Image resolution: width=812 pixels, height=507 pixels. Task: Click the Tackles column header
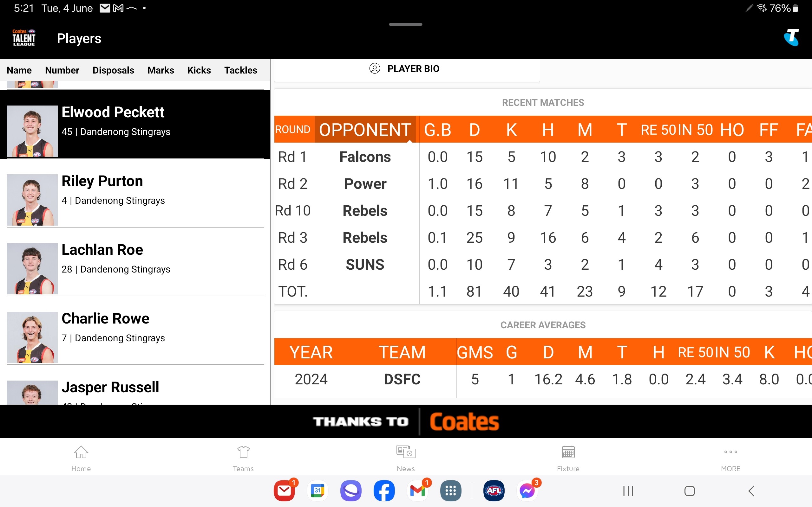click(x=240, y=69)
